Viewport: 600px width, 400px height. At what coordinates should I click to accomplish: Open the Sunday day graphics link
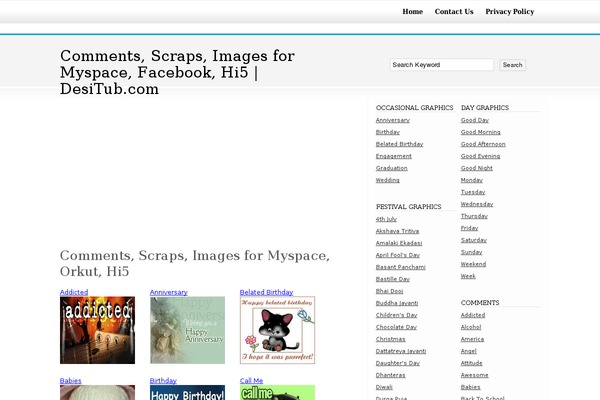(x=471, y=252)
